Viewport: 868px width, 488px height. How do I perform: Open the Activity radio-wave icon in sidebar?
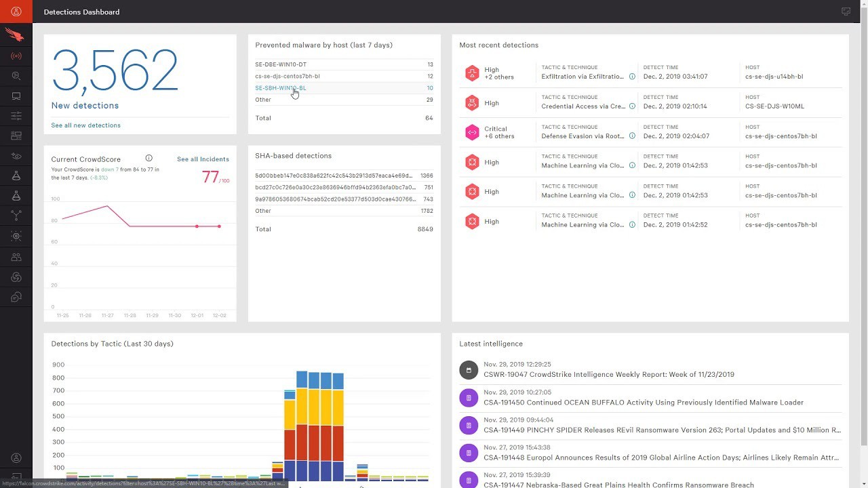coord(16,56)
